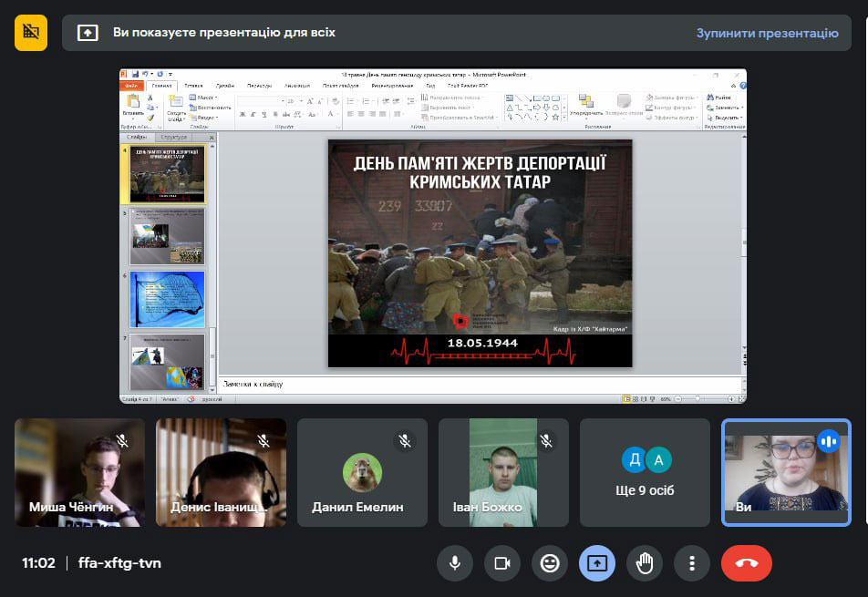Leave the call with the red hang-up button
The image size is (868, 597).
click(746, 563)
